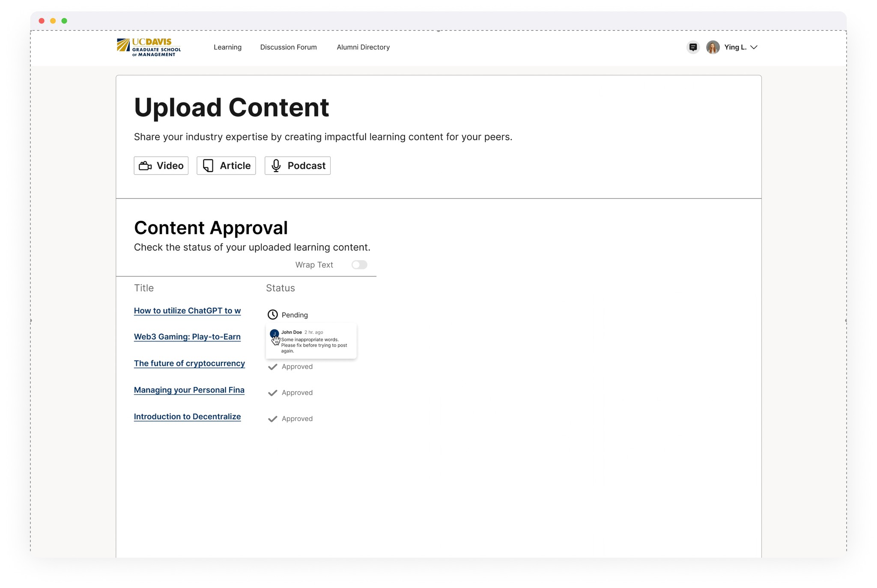Expand the Ying L. account dropdown chevron
Screen dimensions: 877x588
tap(754, 47)
